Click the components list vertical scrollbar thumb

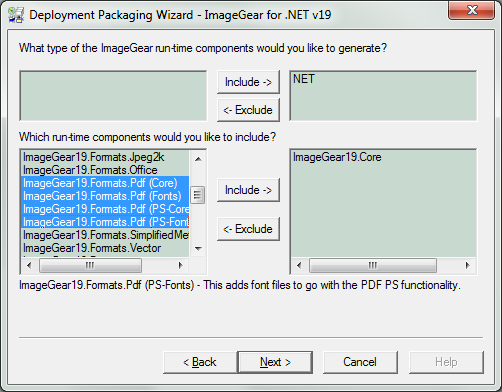[x=197, y=195]
